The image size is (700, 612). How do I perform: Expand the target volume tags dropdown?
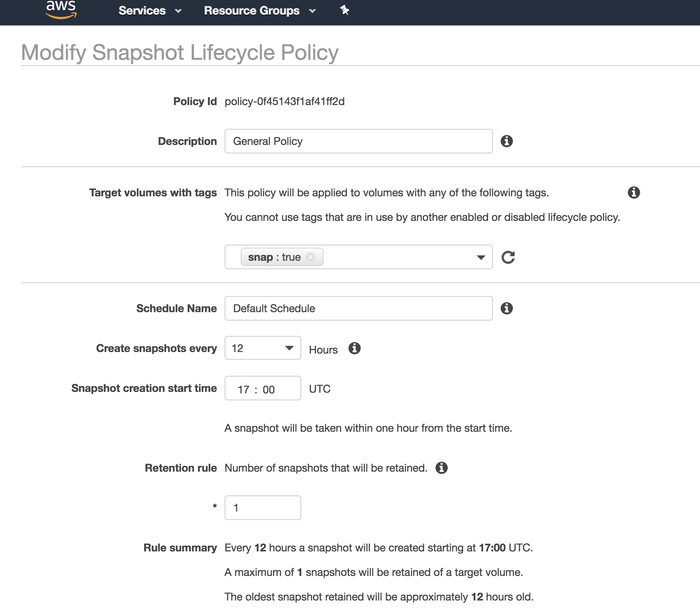[x=481, y=257]
